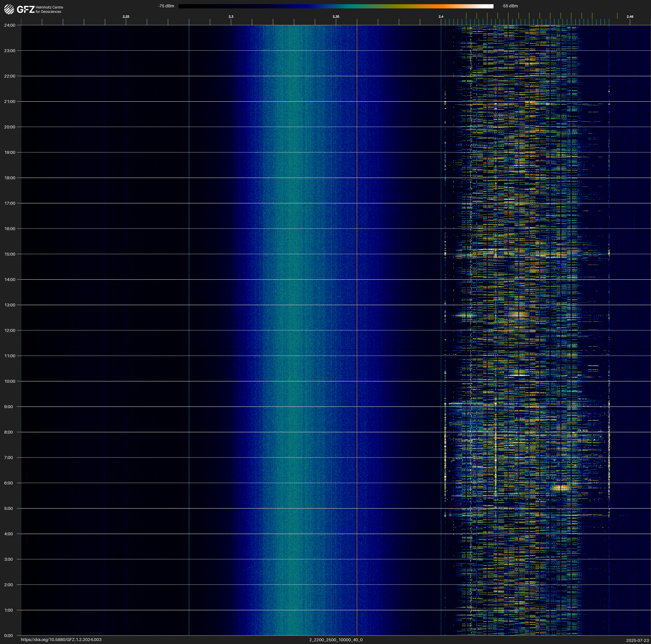Click the -55 dBm scale label
Viewport: 651px width, 644px height.
click(509, 6)
